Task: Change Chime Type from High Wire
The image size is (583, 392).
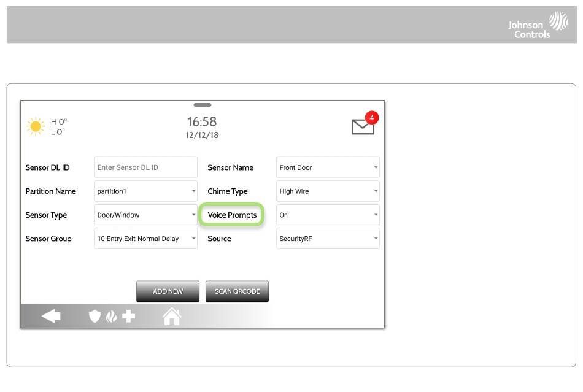Action: pyautogui.click(x=328, y=191)
